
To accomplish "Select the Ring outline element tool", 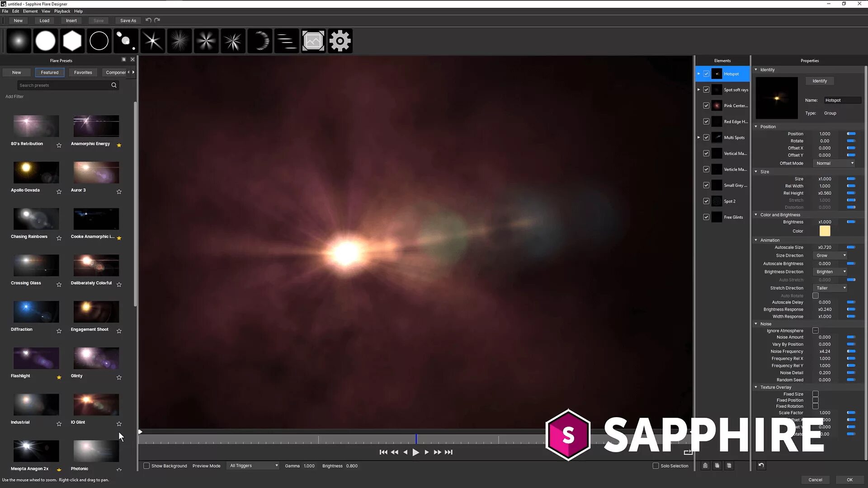I will tap(99, 40).
